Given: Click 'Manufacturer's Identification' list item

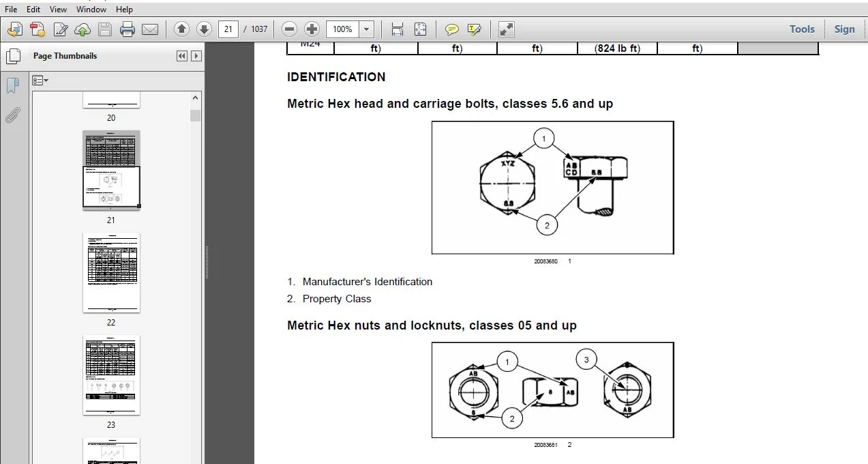Looking at the screenshot, I should (x=368, y=282).
